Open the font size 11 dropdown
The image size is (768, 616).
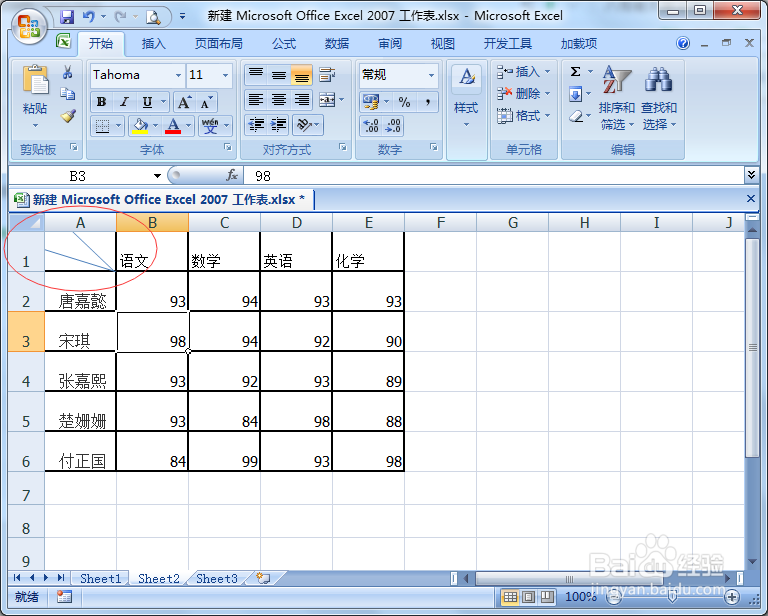pyautogui.click(x=225, y=75)
